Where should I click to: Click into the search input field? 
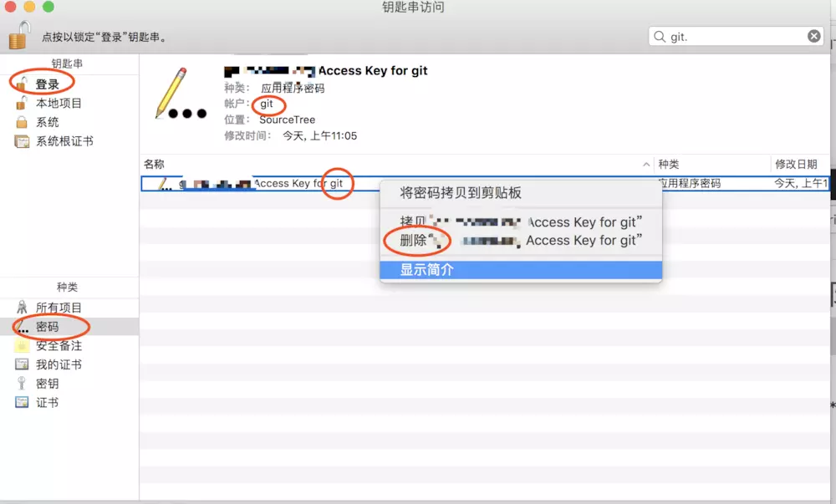(x=736, y=36)
